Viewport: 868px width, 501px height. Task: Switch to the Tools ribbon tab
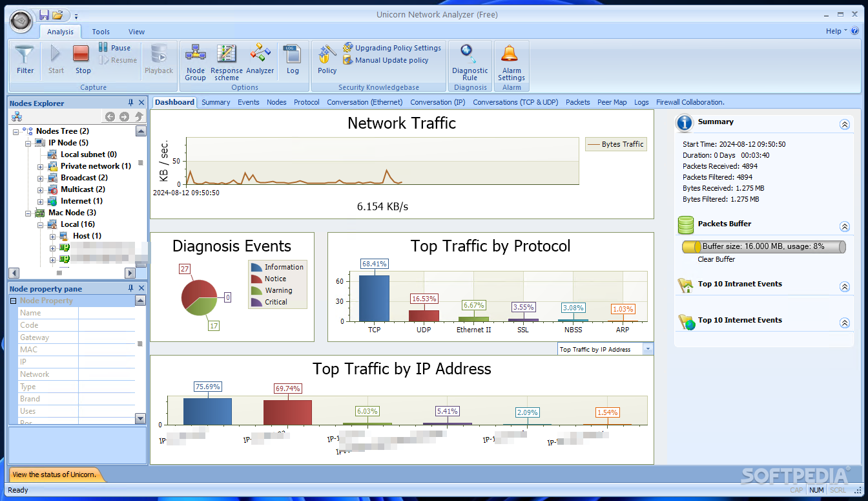click(x=101, y=32)
